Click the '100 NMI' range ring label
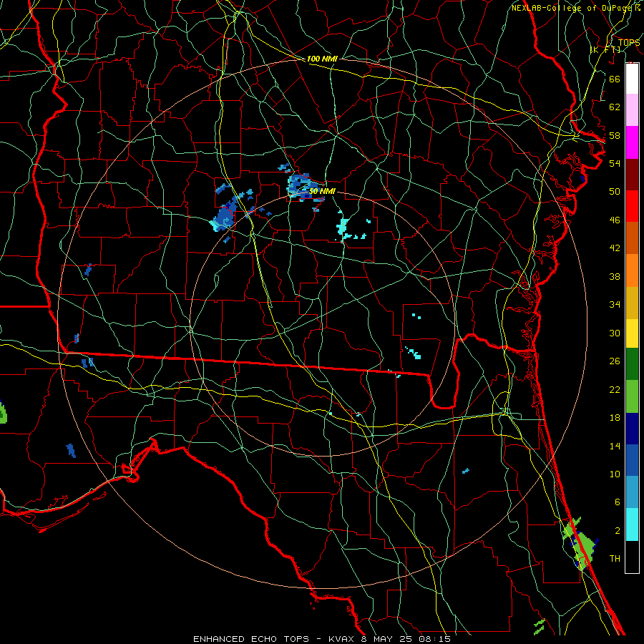Screen dimensions: 644x644 point(322,59)
